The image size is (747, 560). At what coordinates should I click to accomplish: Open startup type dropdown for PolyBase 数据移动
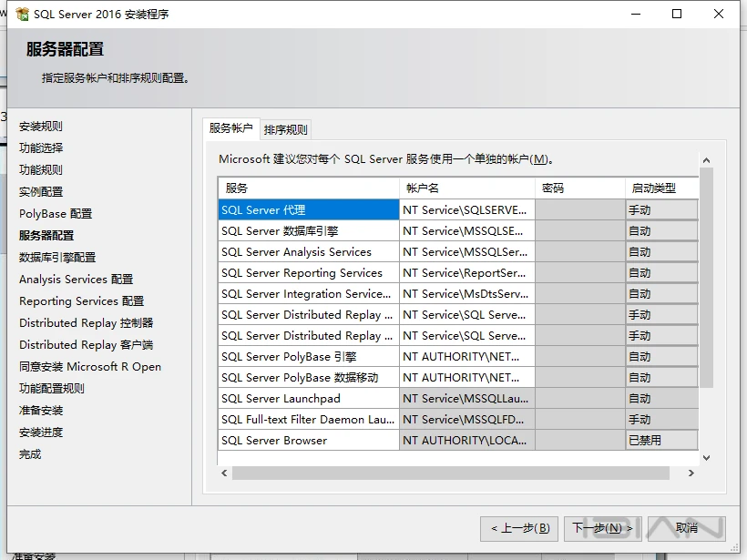661,378
